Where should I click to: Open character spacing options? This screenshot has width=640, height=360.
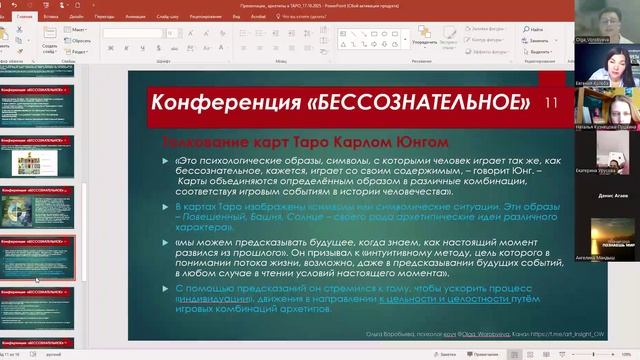pos(190,48)
